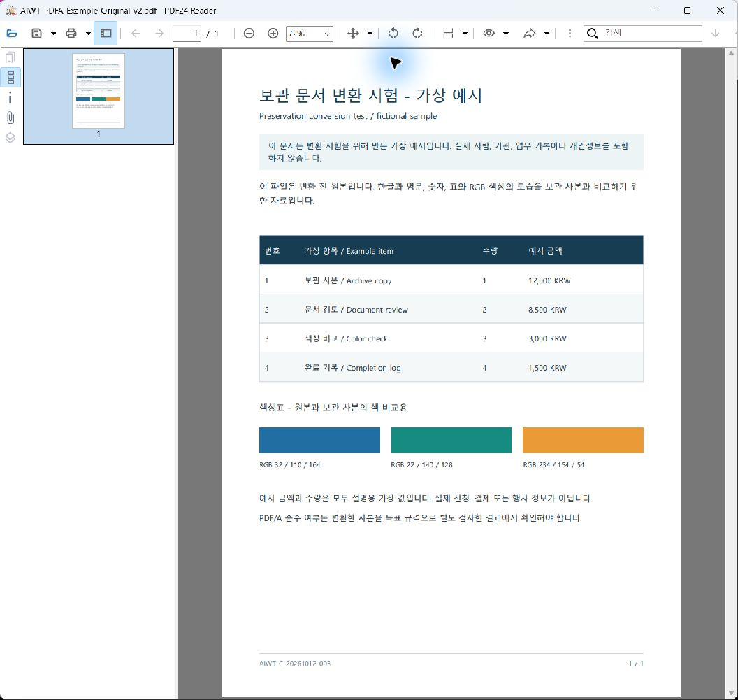The height and width of the screenshot is (700, 738).
Task: Click the '8,500 KRW' amount cell
Action: click(x=547, y=310)
